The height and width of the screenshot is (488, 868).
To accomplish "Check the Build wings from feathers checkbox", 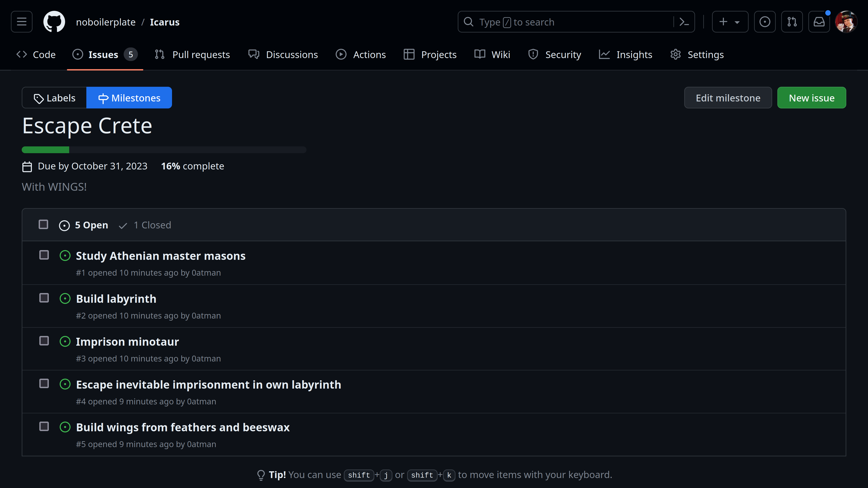I will (44, 426).
